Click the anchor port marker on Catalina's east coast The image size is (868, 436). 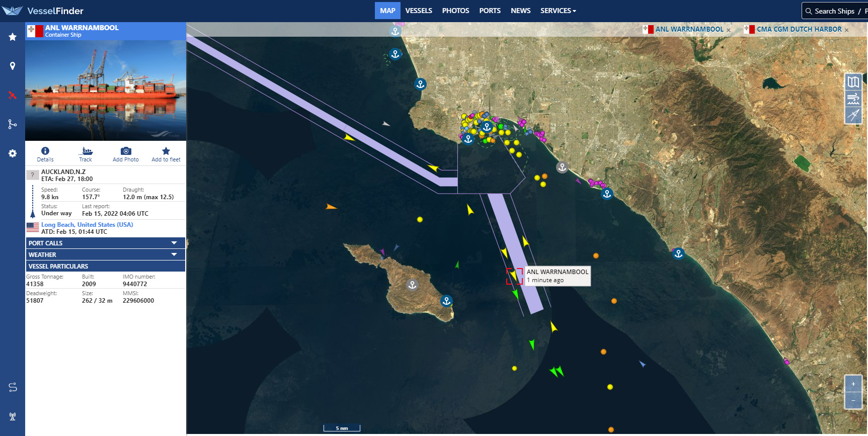(446, 301)
